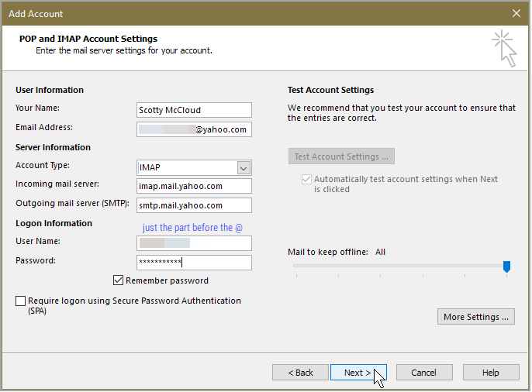
Task: Click the Email Address input field
Action: 194,129
